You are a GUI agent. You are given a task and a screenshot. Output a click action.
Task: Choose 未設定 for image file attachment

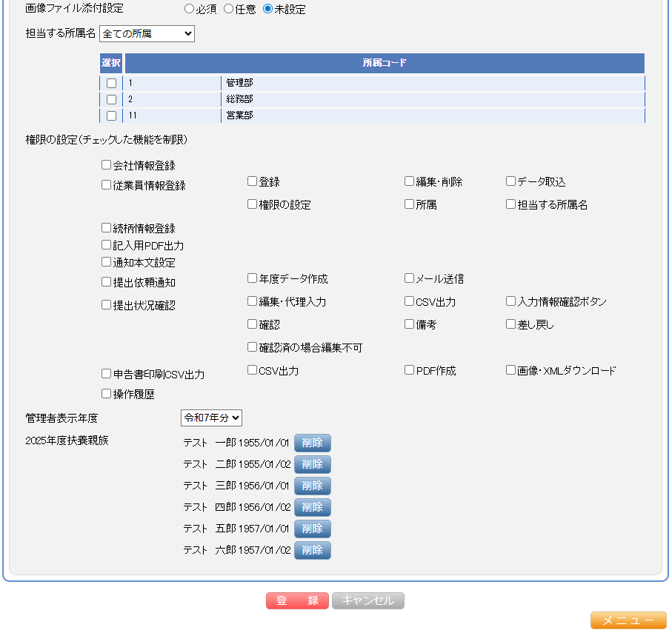(268, 10)
